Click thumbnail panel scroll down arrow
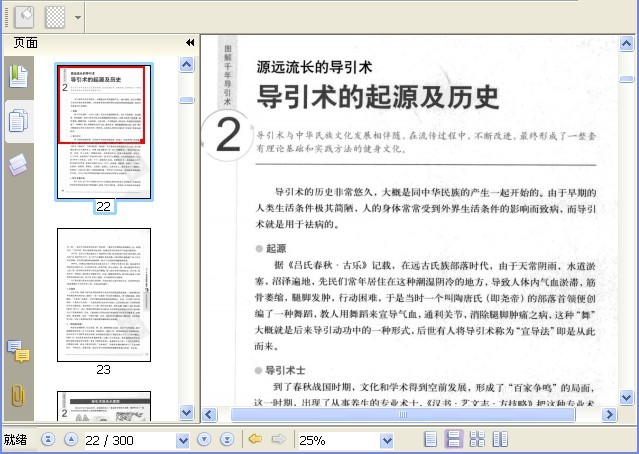Viewport: 639px width, 454px height. pos(187,412)
